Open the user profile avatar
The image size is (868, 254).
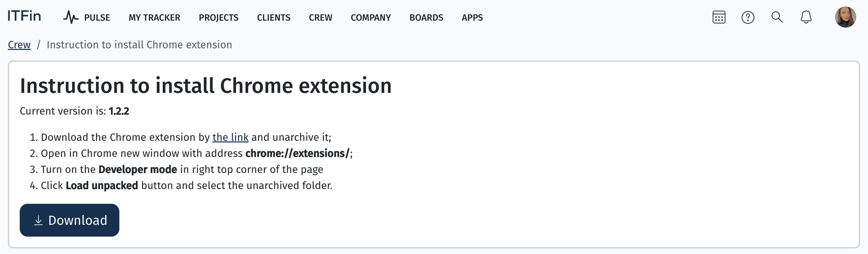(845, 17)
